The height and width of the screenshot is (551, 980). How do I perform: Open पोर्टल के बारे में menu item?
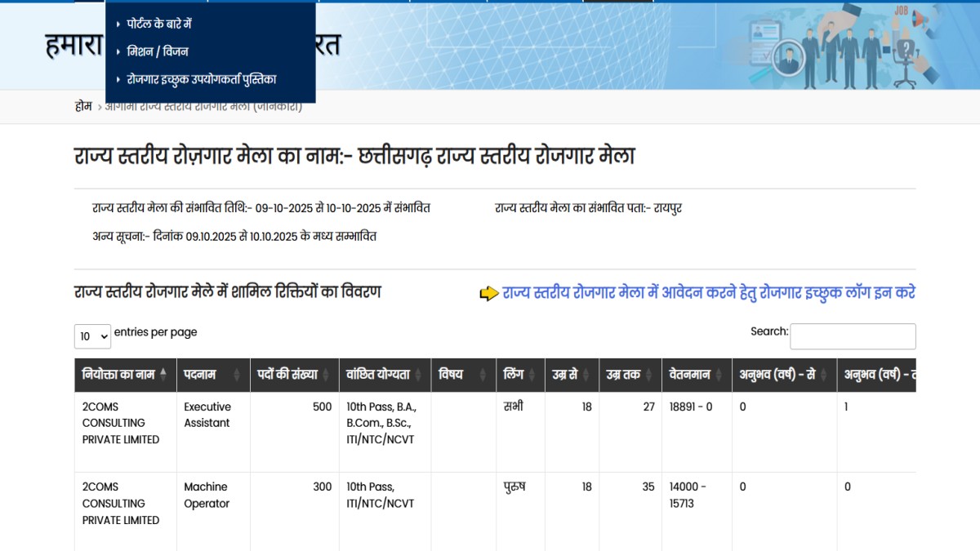159,24
